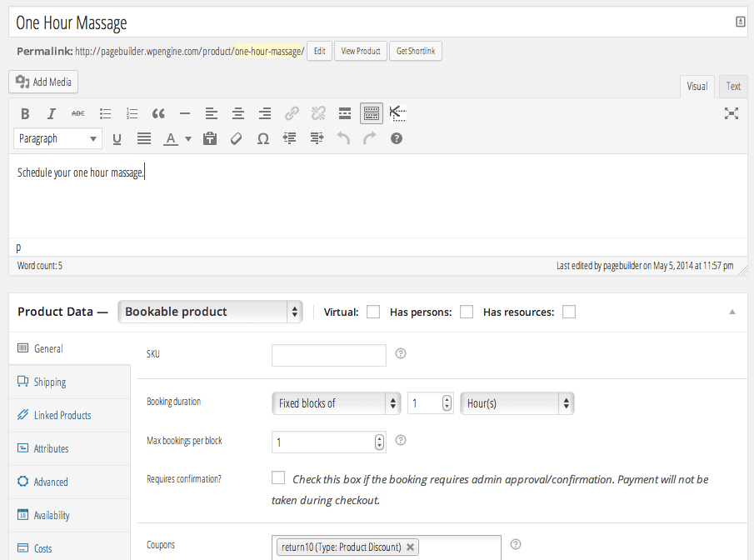Open the Paragraph format dropdown
This screenshot has height=560, width=754.
pyautogui.click(x=57, y=139)
